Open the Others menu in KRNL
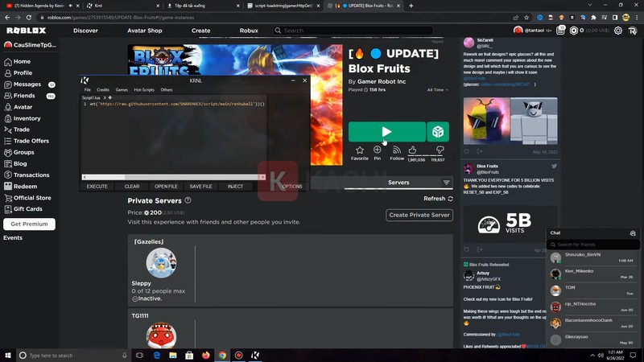 [x=167, y=90]
